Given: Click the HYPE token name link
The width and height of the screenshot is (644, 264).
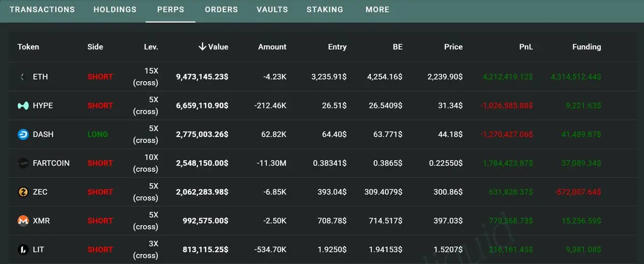Looking at the screenshot, I should click(43, 106).
